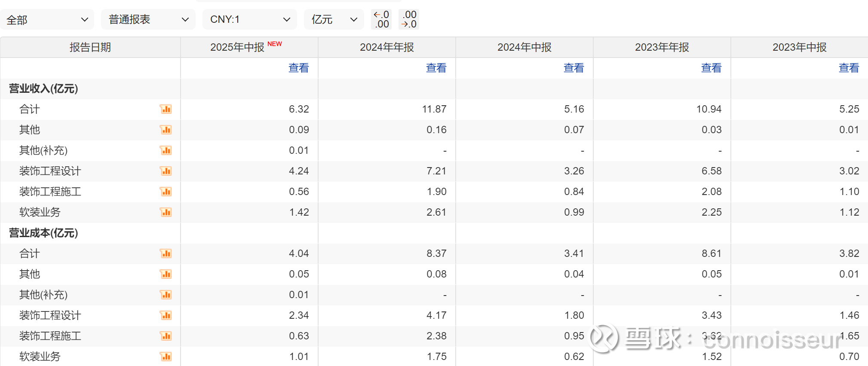Select the 报告日期 column header
This screenshot has height=366, width=868.
click(x=90, y=47)
